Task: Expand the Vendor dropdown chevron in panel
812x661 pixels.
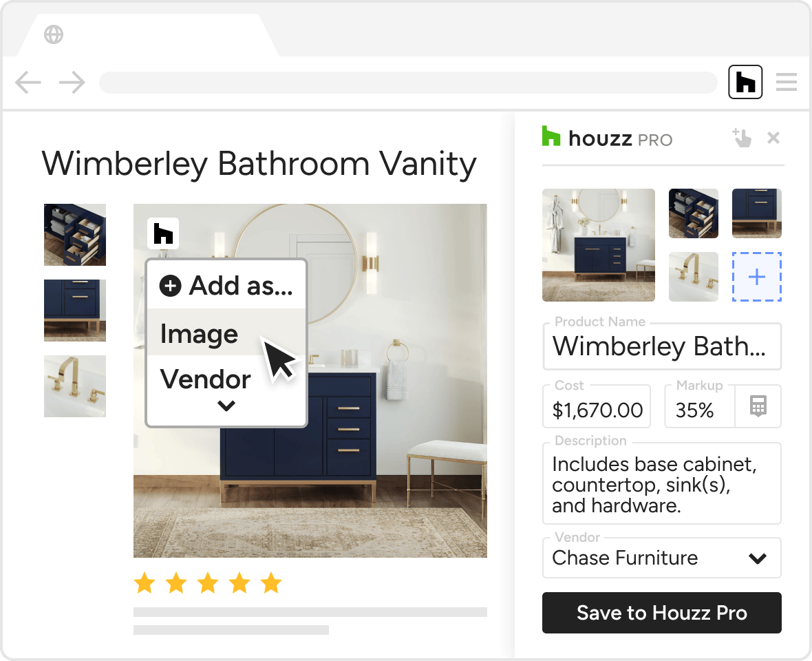Action: coord(757,558)
